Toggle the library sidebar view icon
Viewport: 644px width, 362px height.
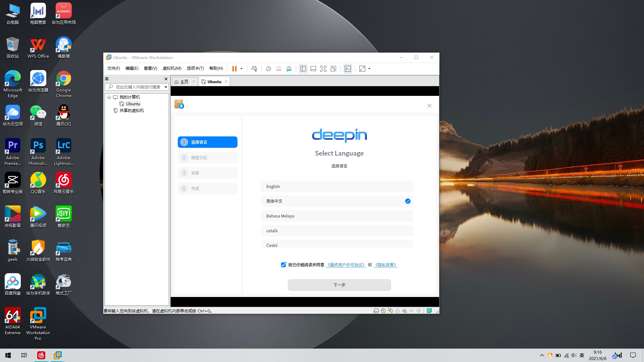(x=303, y=69)
